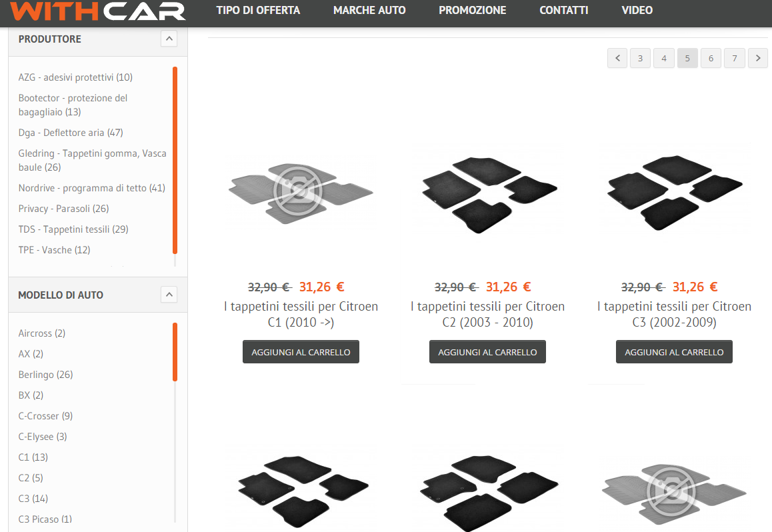Open CONTATTI menu item

pos(564,11)
